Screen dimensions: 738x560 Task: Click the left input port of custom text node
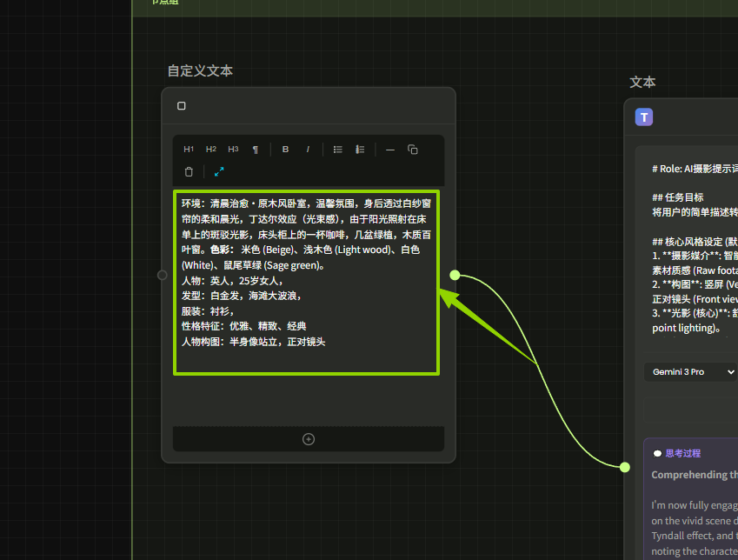pyautogui.click(x=163, y=275)
